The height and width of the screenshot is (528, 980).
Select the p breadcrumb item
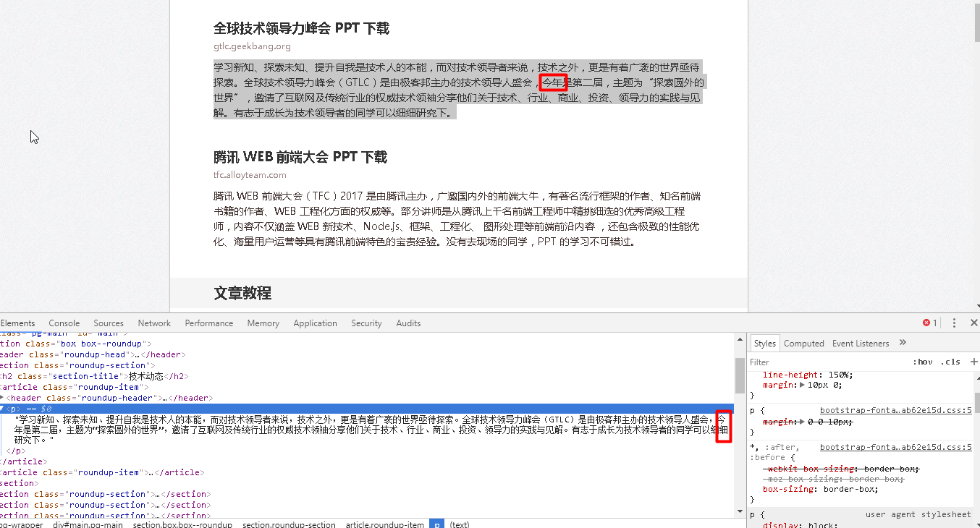tap(436, 524)
